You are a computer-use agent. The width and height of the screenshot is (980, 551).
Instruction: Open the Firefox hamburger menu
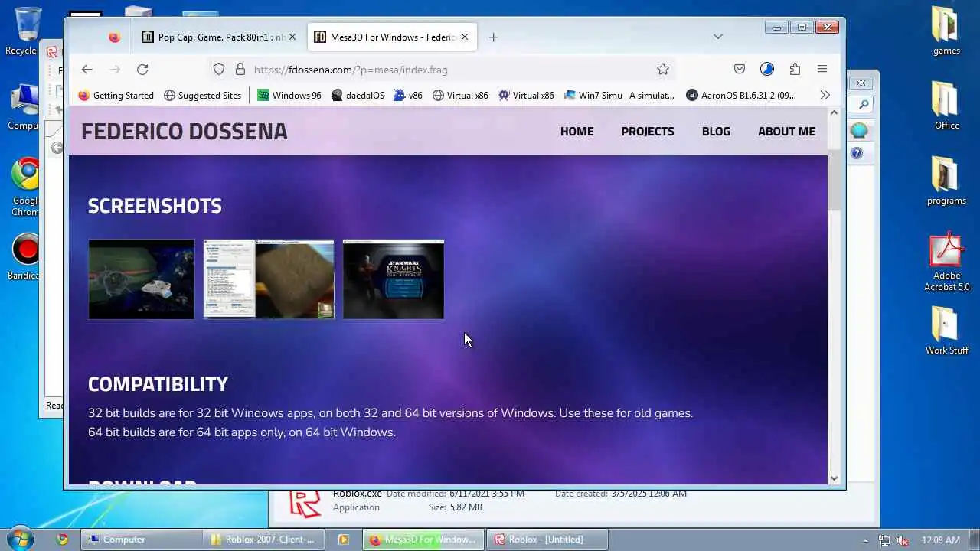[822, 70]
